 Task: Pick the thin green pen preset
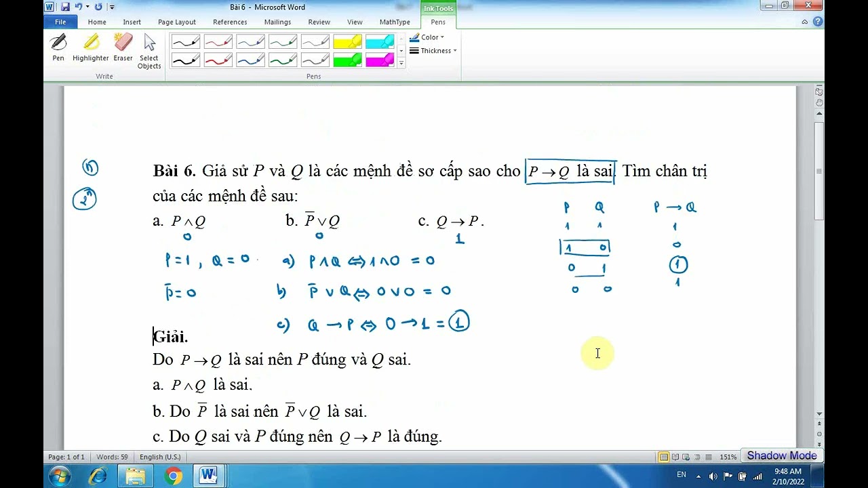283,42
